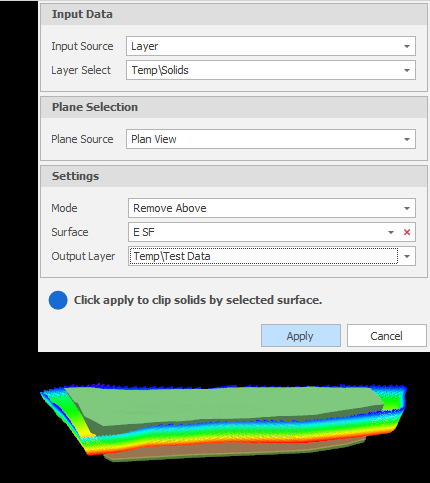The image size is (430, 483).
Task: Click the clip solids instruction message
Action: (198, 300)
